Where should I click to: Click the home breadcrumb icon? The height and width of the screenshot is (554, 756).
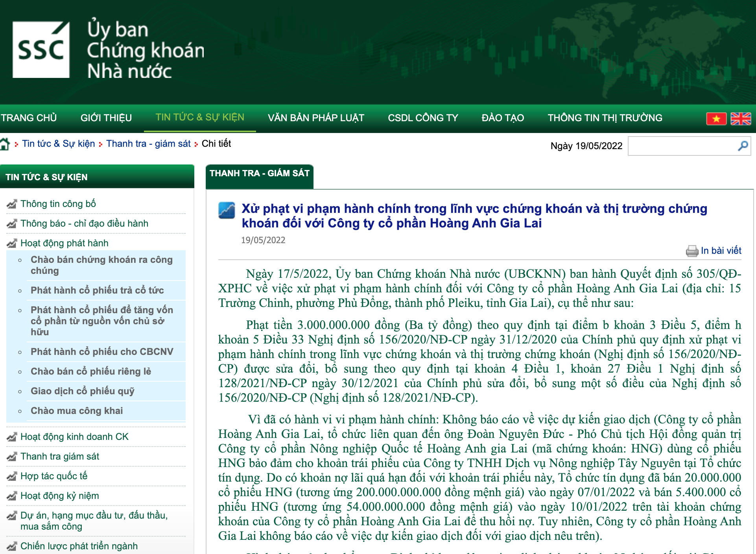5,144
